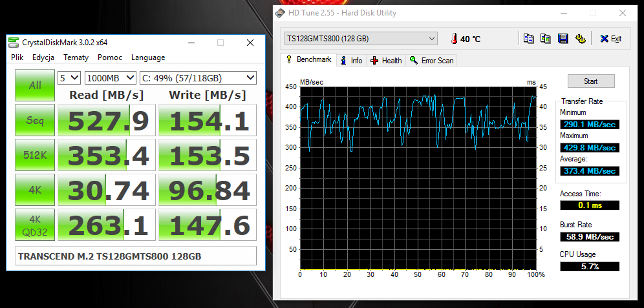Screen dimensions: 644x308
Task: Click the Maximum value 429.8 MB/sec
Action: click(x=590, y=148)
